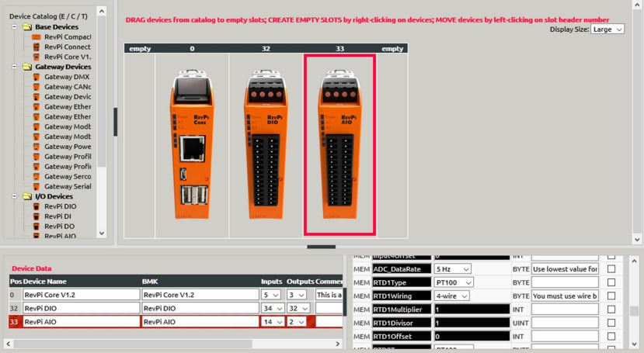Select the RevPi Connect device icon
644x353 pixels.
click(x=37, y=47)
